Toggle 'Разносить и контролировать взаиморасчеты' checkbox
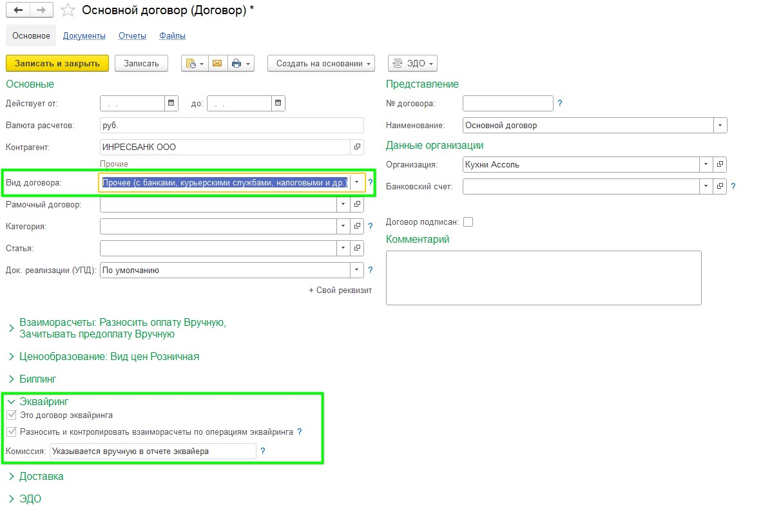This screenshot has width=781, height=532. [11, 432]
